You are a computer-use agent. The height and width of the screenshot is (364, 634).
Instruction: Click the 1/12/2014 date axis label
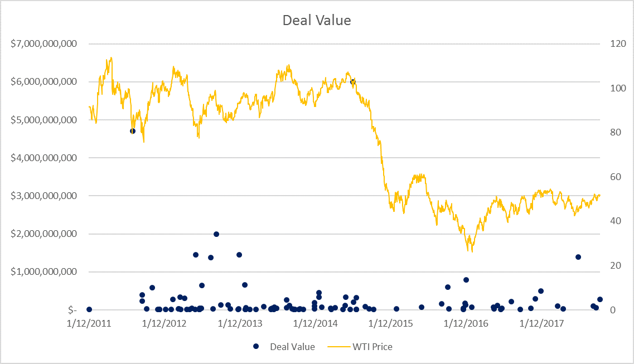coord(315,323)
